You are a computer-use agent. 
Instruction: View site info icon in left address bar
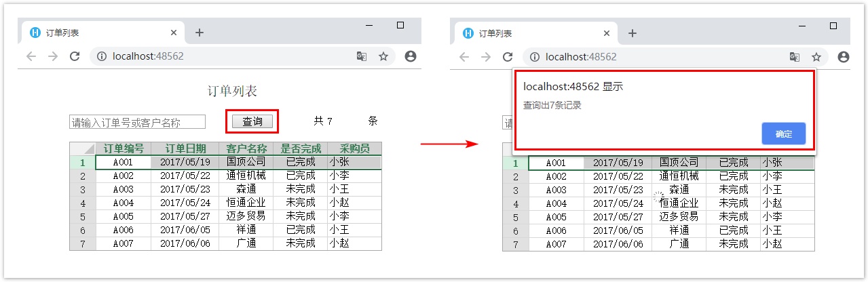[101, 57]
